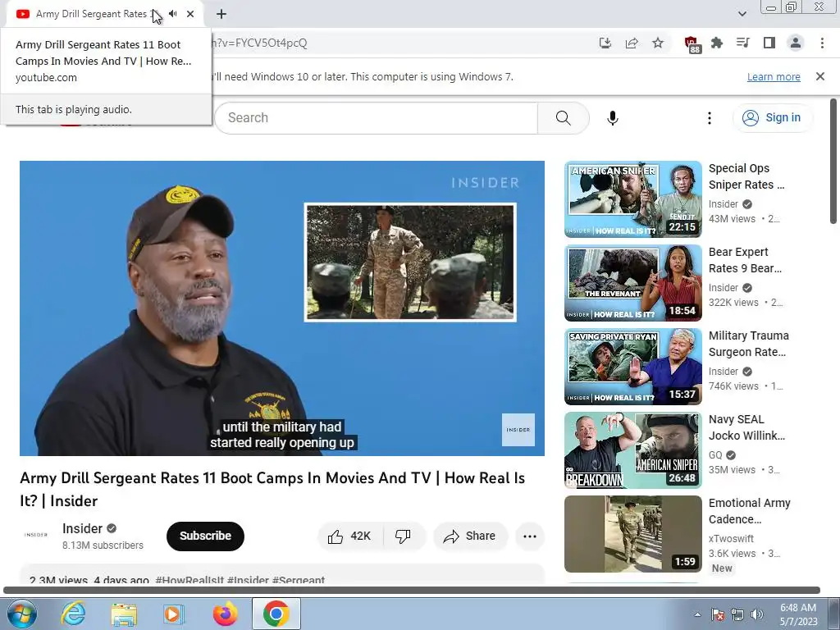840x630 pixels.
Task: Open the system volume tray icon
Action: pyautogui.click(x=757, y=614)
